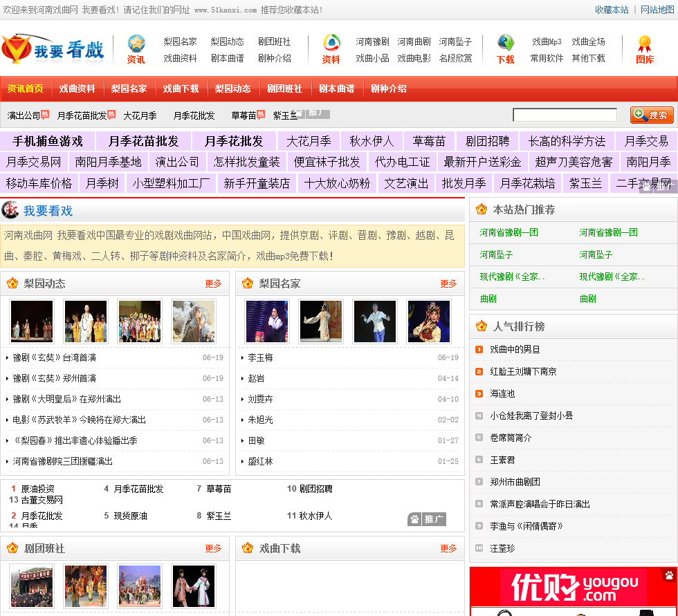This screenshot has width=678, height=616.
Task: Open 李玉梅 artist entry
Action: (x=260, y=357)
